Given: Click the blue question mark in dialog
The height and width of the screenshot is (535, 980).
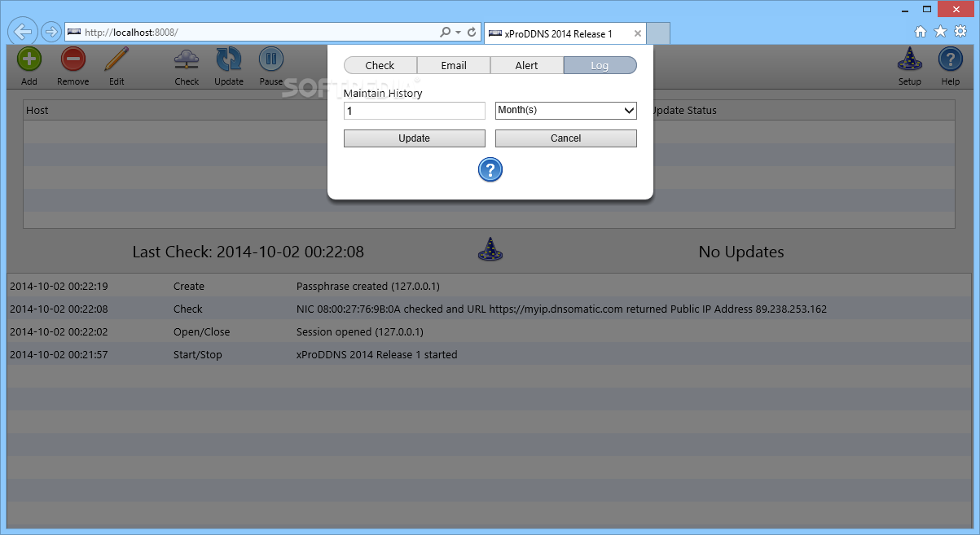Looking at the screenshot, I should (x=490, y=169).
